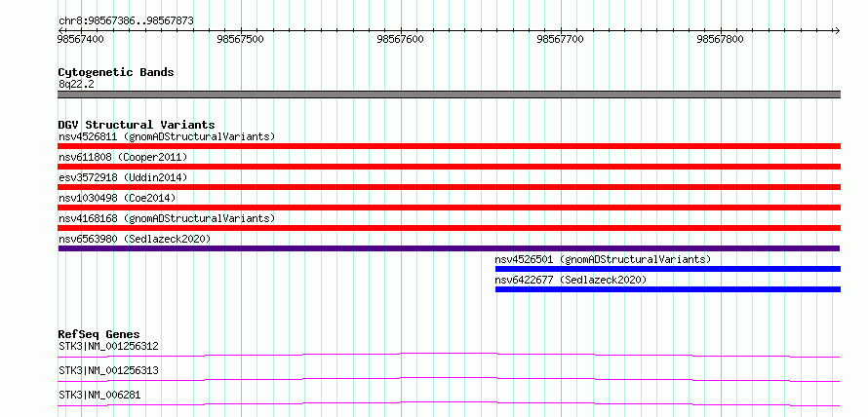Select the nsv4168168 red variant bar
This screenshot has height=417, width=868.
450,228
